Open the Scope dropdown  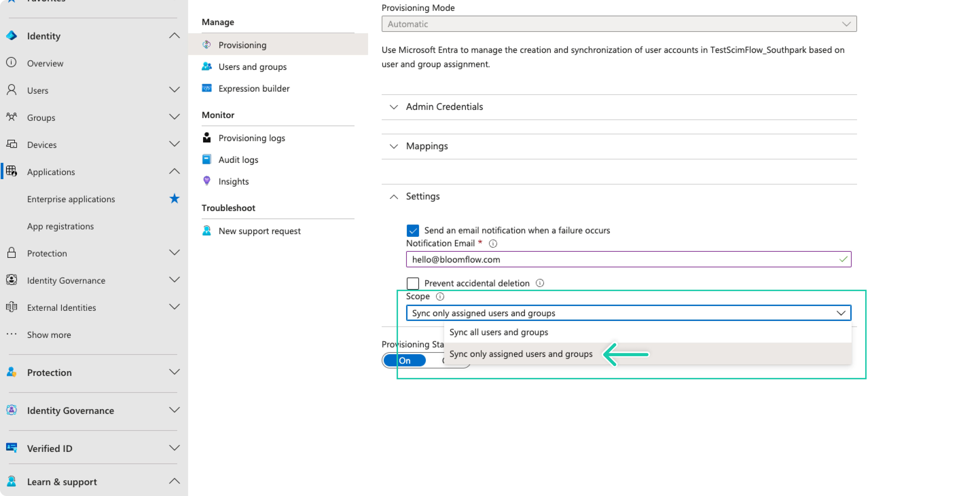pyautogui.click(x=629, y=313)
